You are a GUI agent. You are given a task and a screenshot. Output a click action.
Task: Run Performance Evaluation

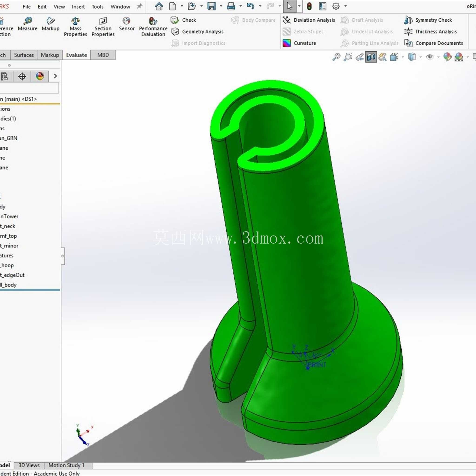[153, 27]
